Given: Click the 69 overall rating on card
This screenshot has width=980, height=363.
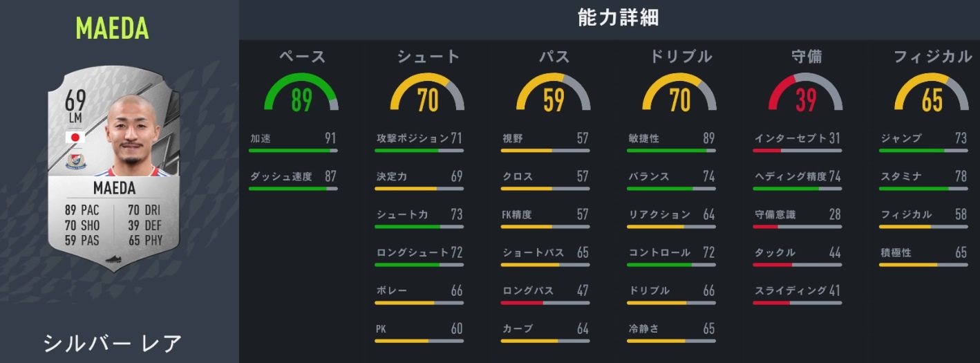Looking at the screenshot, I should click(75, 102).
